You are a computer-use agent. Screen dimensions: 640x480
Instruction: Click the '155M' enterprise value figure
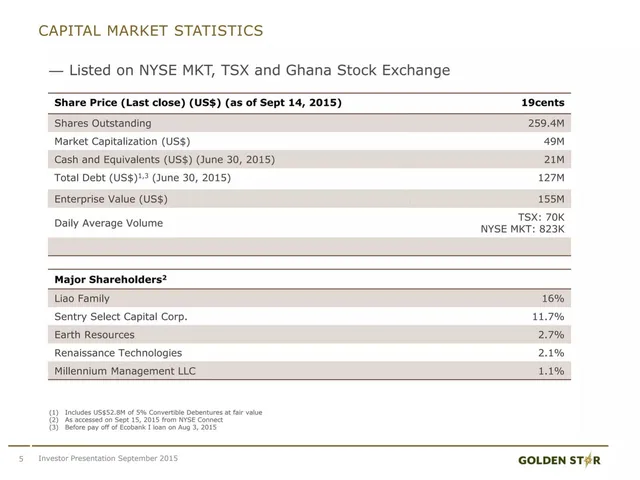[x=551, y=199]
